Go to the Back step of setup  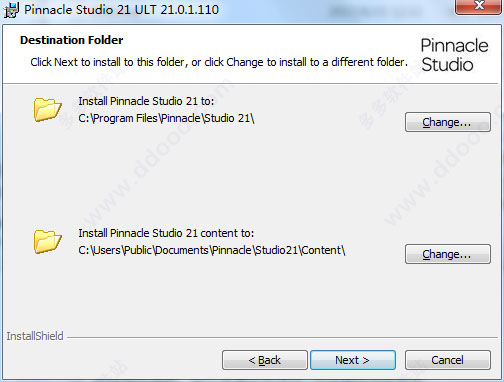265,360
